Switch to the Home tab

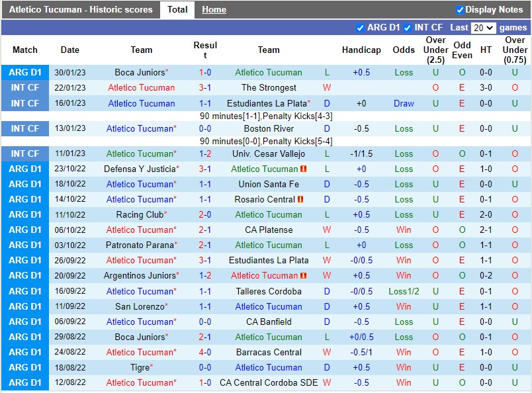(214, 9)
